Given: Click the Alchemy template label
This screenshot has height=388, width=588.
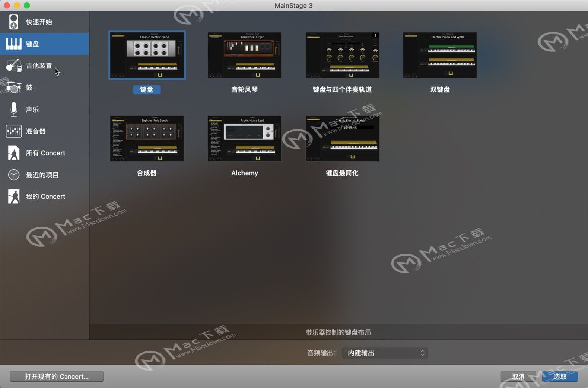Looking at the screenshot, I should pos(245,173).
